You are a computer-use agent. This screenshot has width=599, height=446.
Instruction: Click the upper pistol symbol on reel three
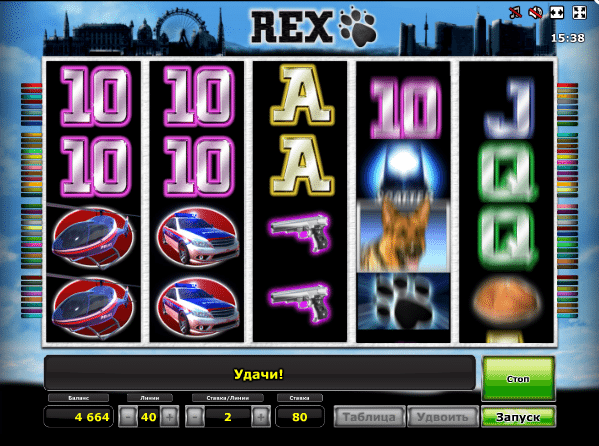coord(300,232)
